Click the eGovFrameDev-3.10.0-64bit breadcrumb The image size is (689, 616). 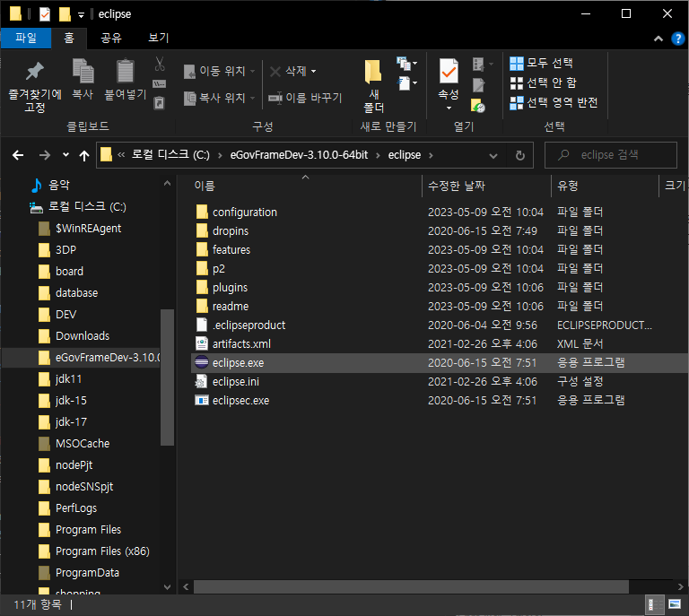299,155
